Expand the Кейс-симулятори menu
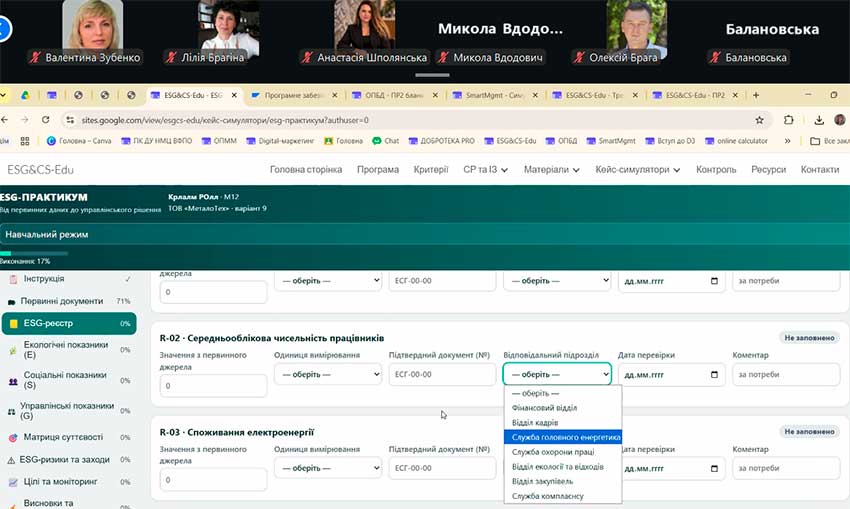Screen dimensions: 850x509 tap(638, 170)
